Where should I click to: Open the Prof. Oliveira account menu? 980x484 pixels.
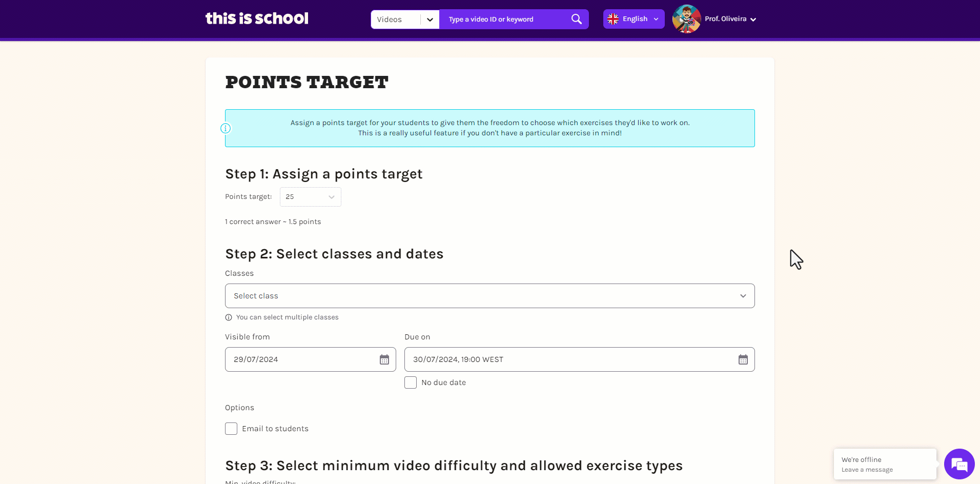tap(730, 19)
